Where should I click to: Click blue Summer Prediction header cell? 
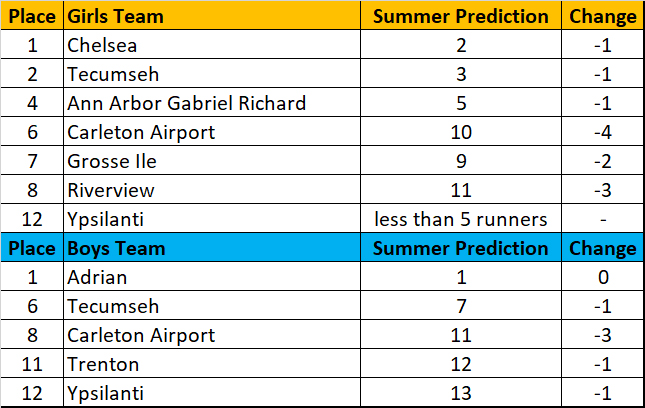(460, 249)
